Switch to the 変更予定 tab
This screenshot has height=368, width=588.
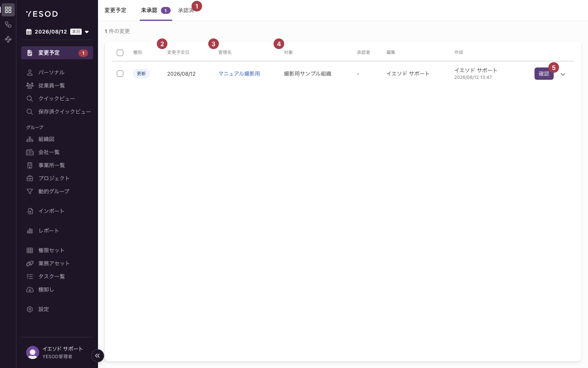(x=116, y=10)
